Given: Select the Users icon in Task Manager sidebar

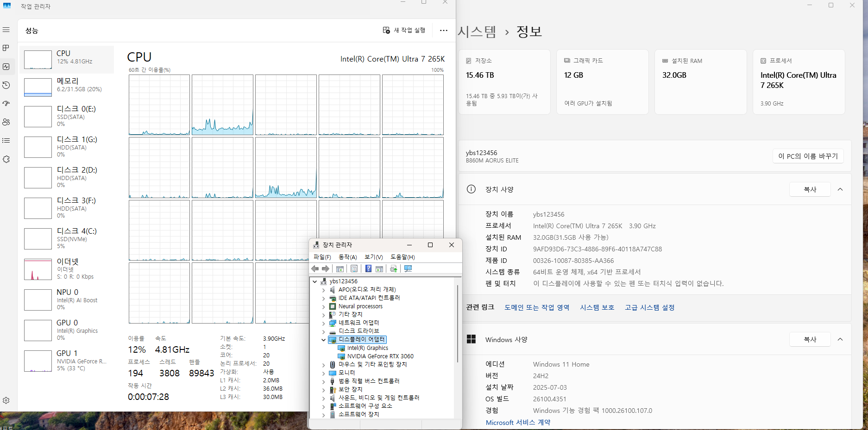Looking at the screenshot, I should (6, 122).
